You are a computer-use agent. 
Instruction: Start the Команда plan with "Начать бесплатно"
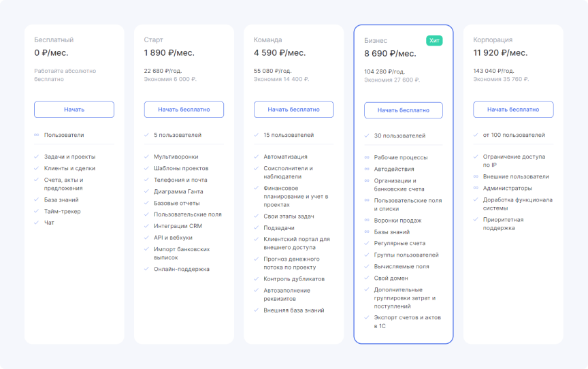(293, 110)
